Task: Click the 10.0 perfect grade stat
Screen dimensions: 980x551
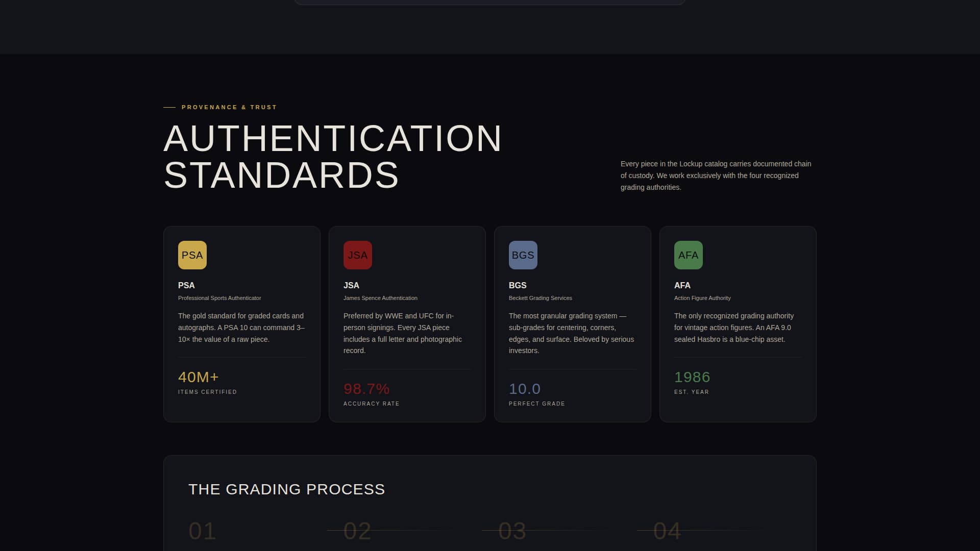Action: [525, 389]
